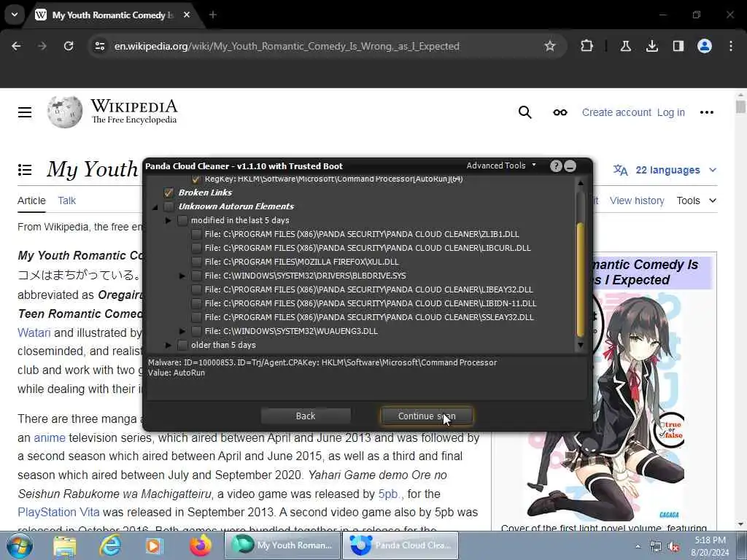Click the Panda list scrollbar thumb

pyautogui.click(x=580, y=279)
